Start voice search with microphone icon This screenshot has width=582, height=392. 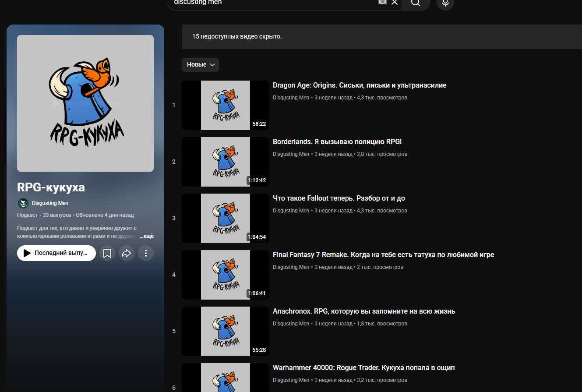point(445,3)
